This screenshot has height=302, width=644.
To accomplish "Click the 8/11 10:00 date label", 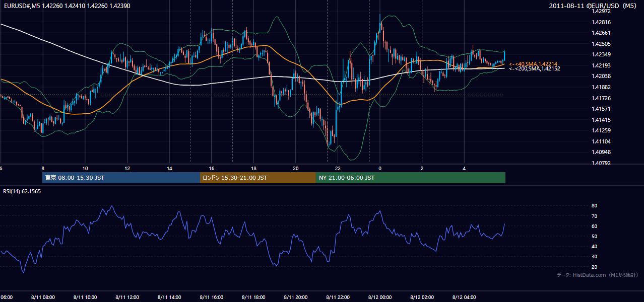I will (85, 297).
